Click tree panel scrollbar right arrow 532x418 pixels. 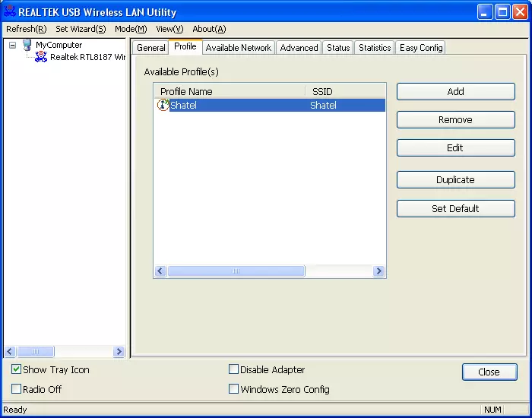pyautogui.click(x=119, y=351)
